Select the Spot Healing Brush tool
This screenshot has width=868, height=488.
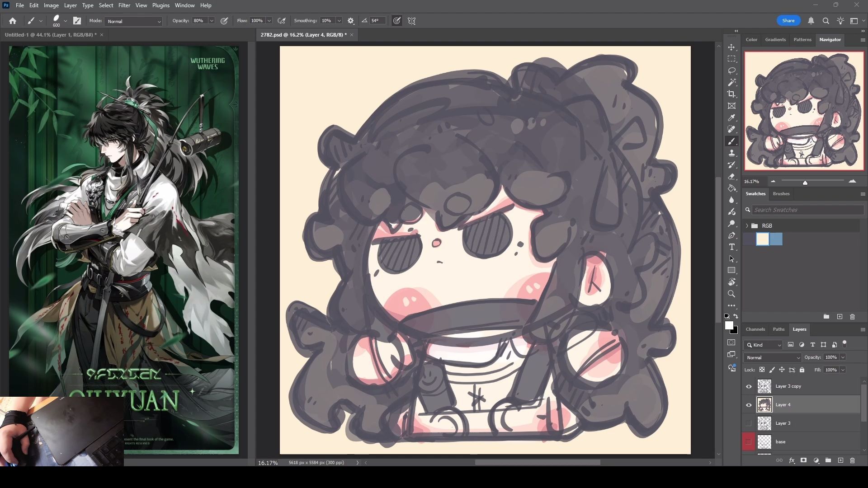[731, 130]
